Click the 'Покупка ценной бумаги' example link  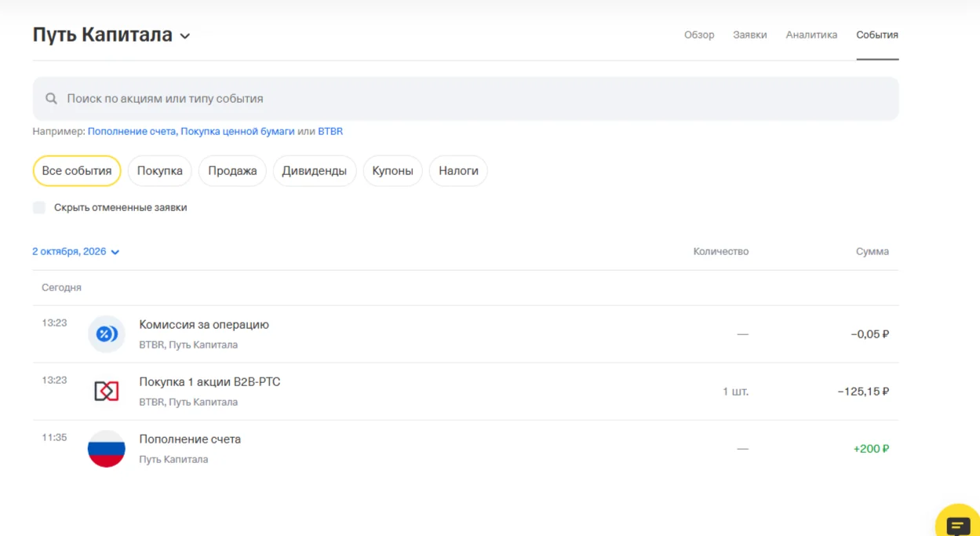(238, 132)
